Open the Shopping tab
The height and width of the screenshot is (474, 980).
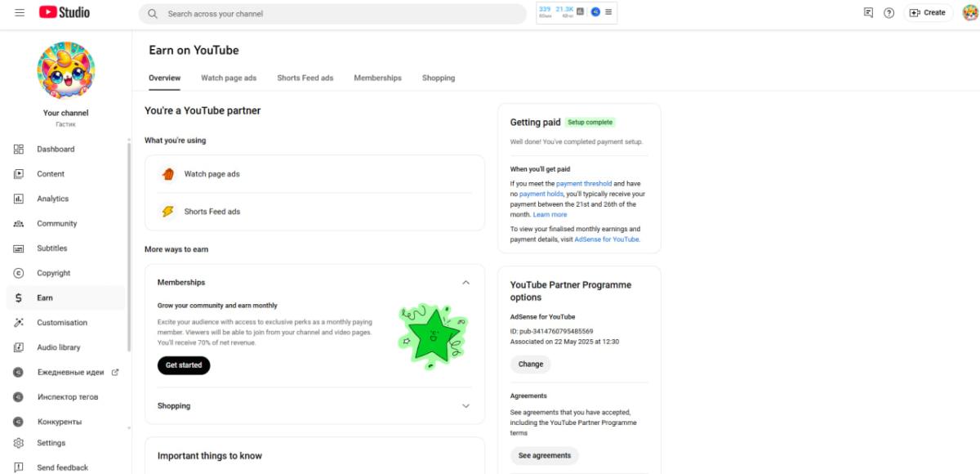click(x=439, y=78)
